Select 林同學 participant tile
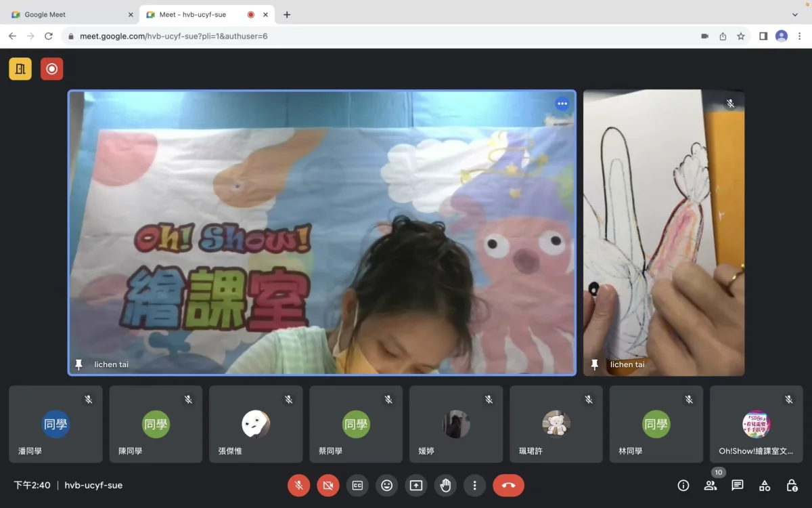 pos(656,424)
